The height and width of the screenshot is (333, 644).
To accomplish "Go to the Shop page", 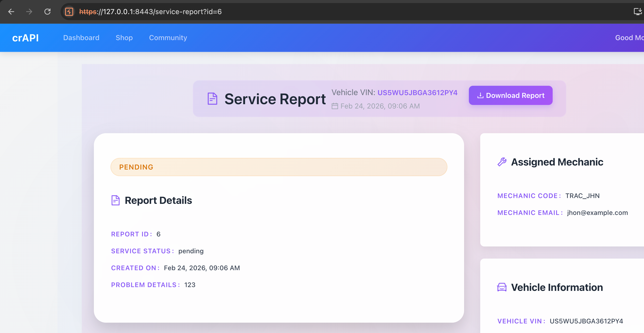I will click(x=124, y=38).
